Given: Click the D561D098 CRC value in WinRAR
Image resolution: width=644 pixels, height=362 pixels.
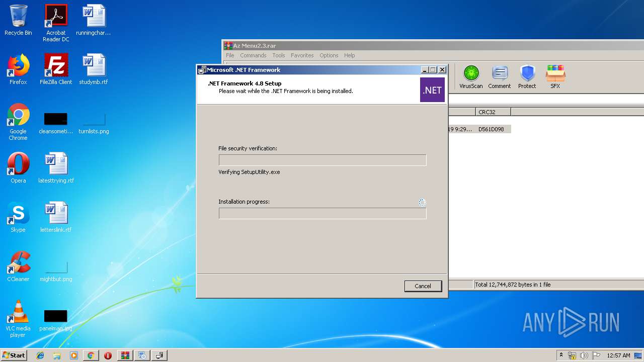Looking at the screenshot, I should [491, 129].
